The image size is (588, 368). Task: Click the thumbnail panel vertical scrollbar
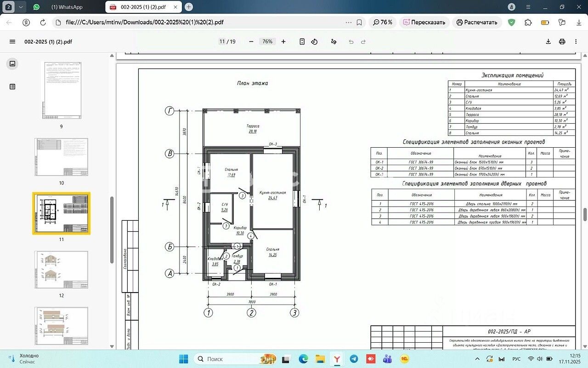(112, 230)
